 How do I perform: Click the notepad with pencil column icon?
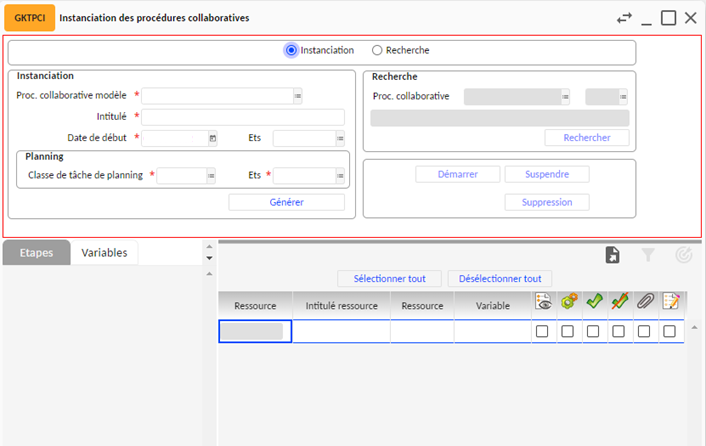point(671,303)
